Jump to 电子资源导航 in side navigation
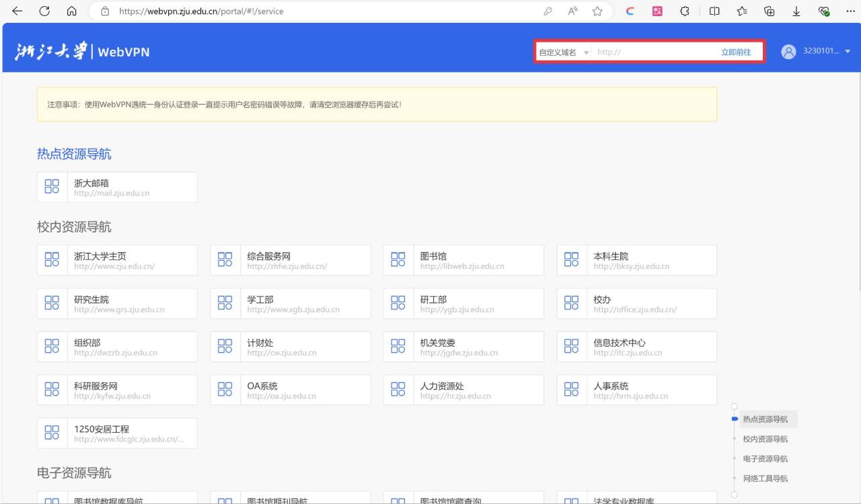 tap(765, 459)
